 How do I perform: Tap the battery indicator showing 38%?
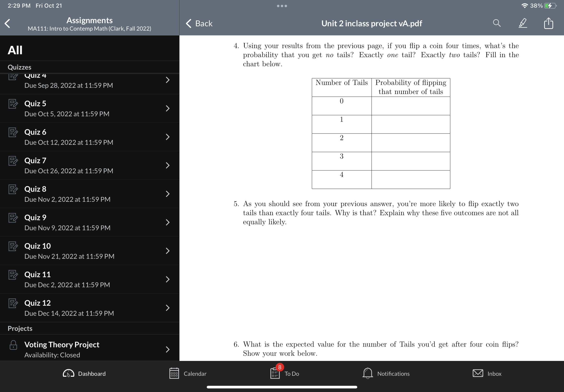coord(550,5)
